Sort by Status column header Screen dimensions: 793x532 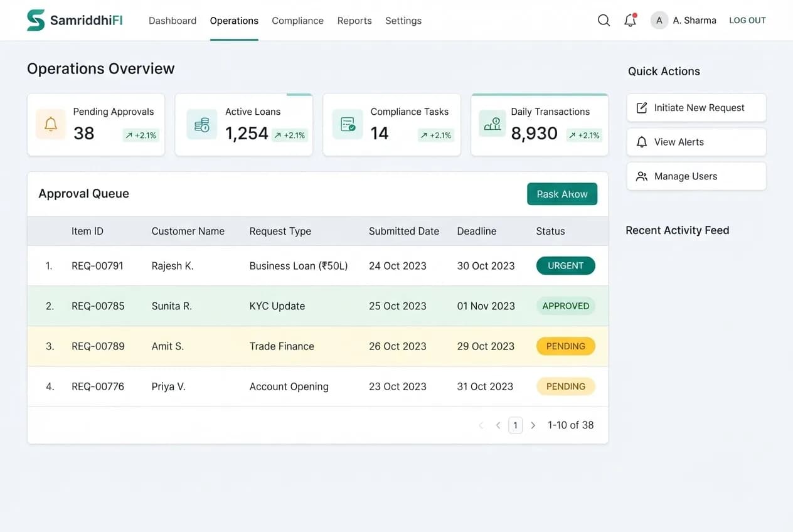(550, 231)
